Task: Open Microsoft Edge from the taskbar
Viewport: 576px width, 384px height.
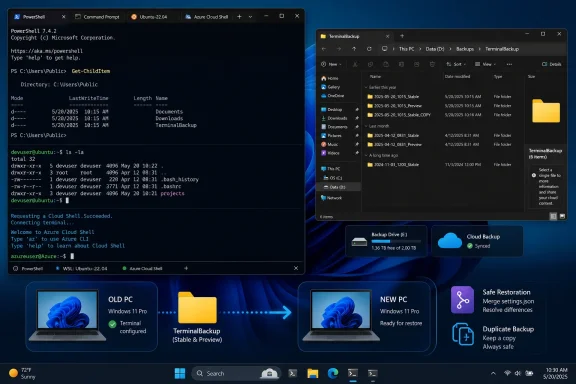Action: point(333,373)
